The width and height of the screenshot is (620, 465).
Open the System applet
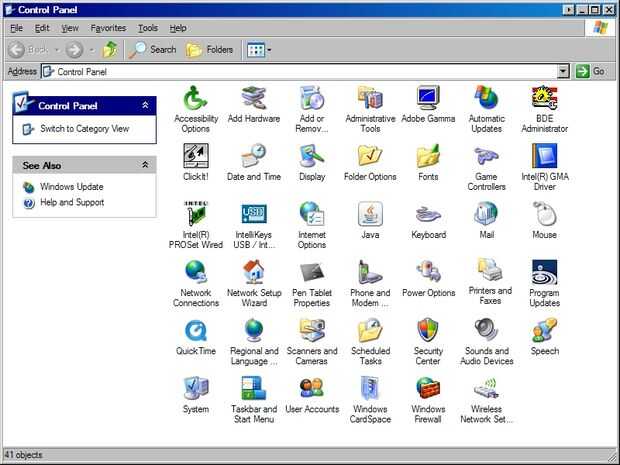point(196,389)
